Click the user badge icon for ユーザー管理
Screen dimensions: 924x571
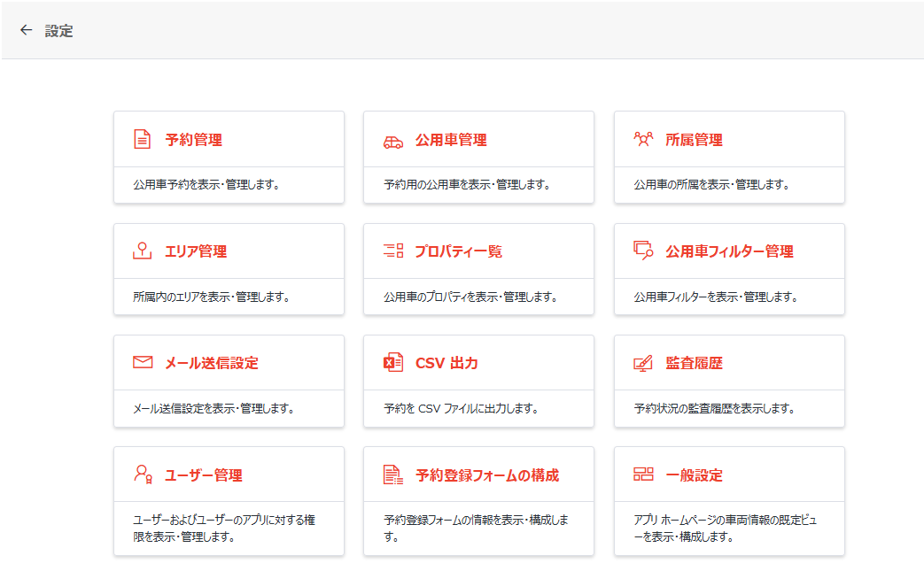(x=144, y=474)
